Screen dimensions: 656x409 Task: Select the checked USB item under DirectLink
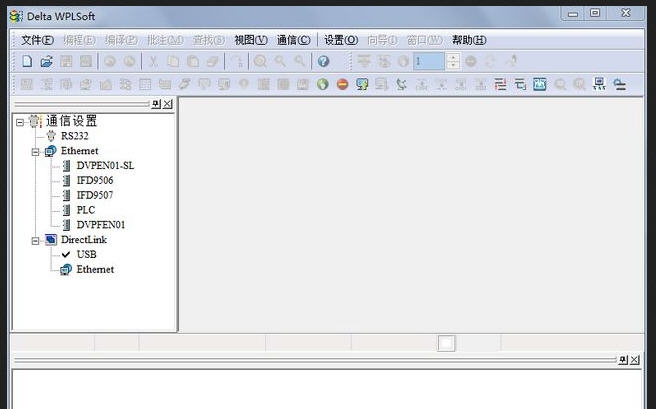[x=87, y=254]
